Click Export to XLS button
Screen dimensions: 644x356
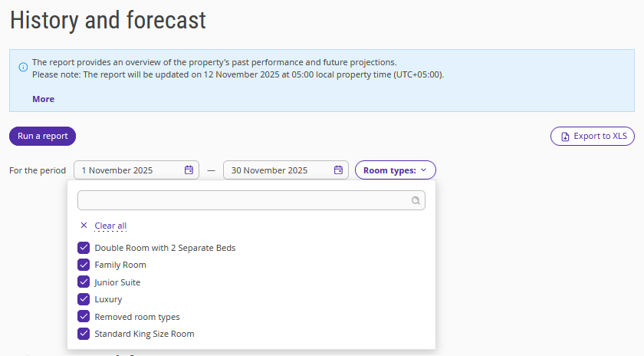click(592, 136)
